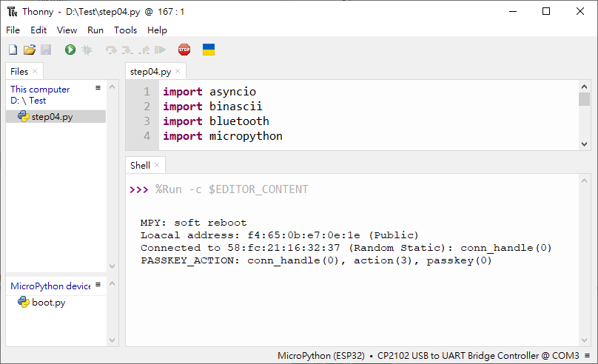The height and width of the screenshot is (364, 598).
Task: Click the Resume debugging icon
Action: (160, 50)
